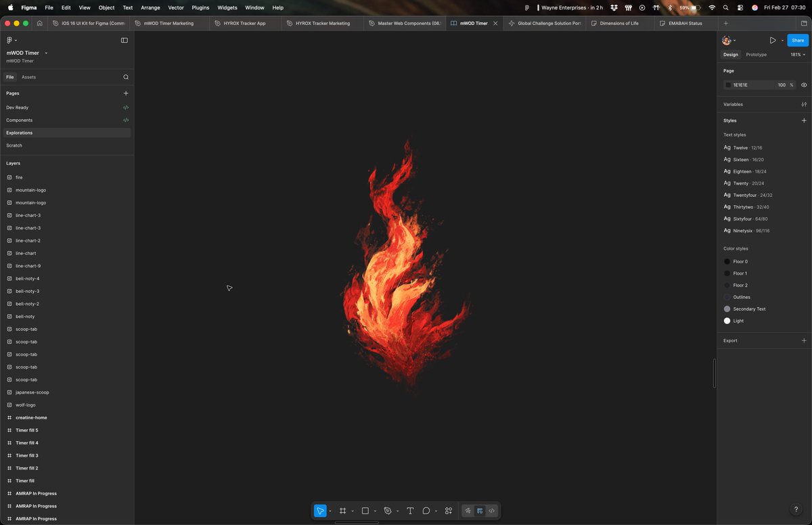This screenshot has height=525, width=812.
Task: Select the Rectangle shape tool
Action: tap(365, 511)
